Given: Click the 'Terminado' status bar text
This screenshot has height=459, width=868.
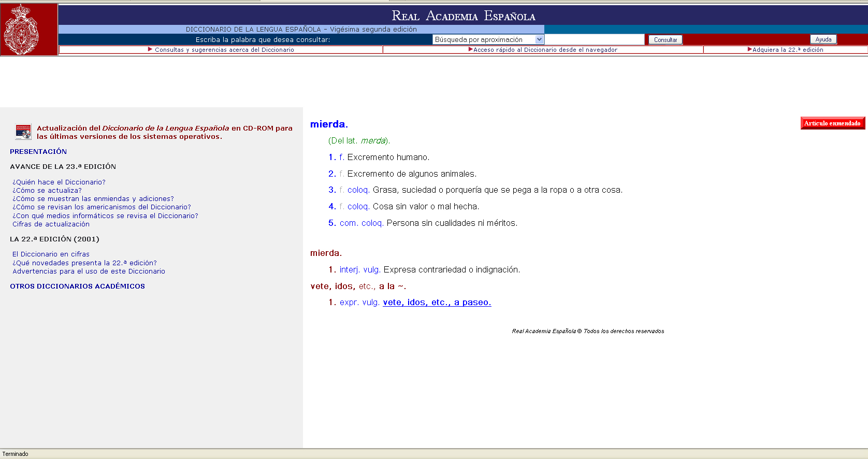Looking at the screenshot, I should 15,454.
